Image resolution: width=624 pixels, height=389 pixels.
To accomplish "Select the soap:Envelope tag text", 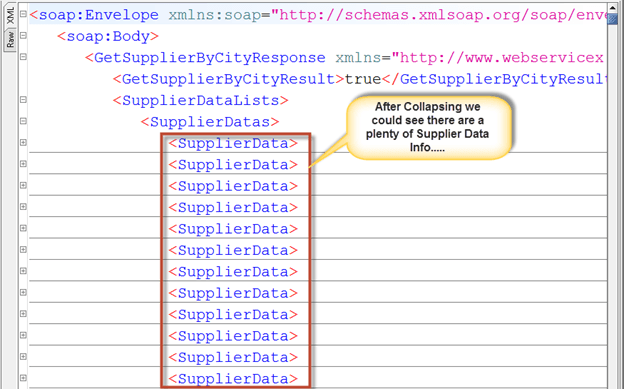I will coord(94,15).
